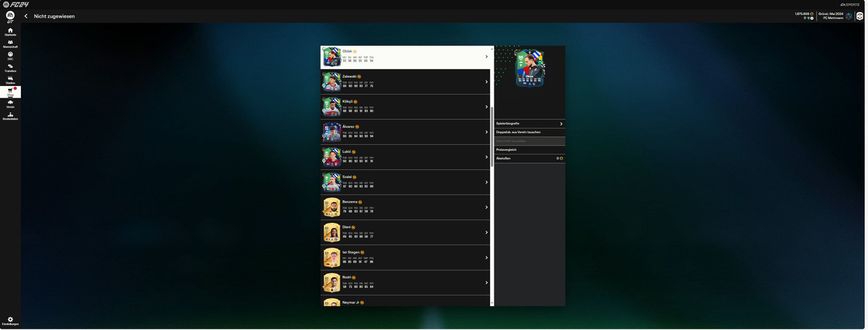Open the objectives badge icon at top right
Image resolution: width=868 pixels, height=330 pixels.
click(860, 16)
